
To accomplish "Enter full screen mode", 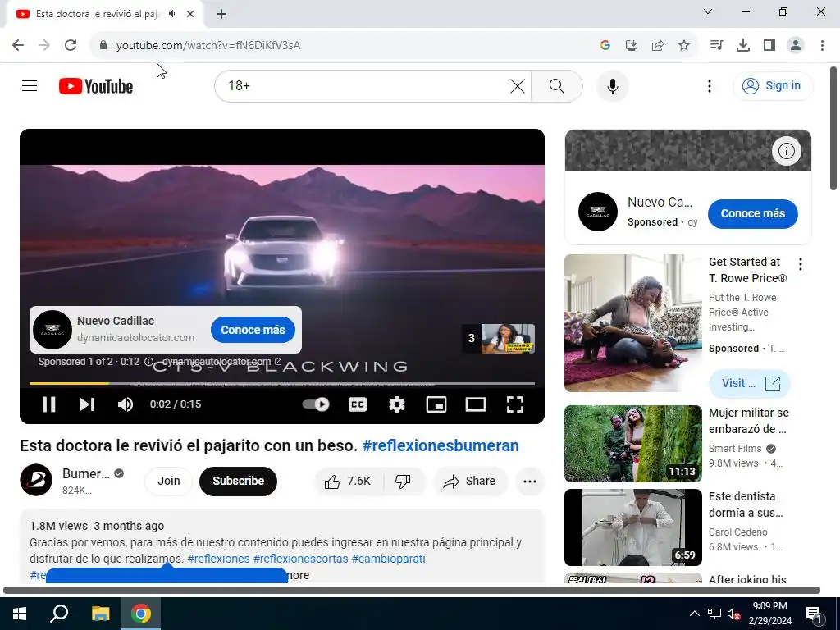I will 515,404.
